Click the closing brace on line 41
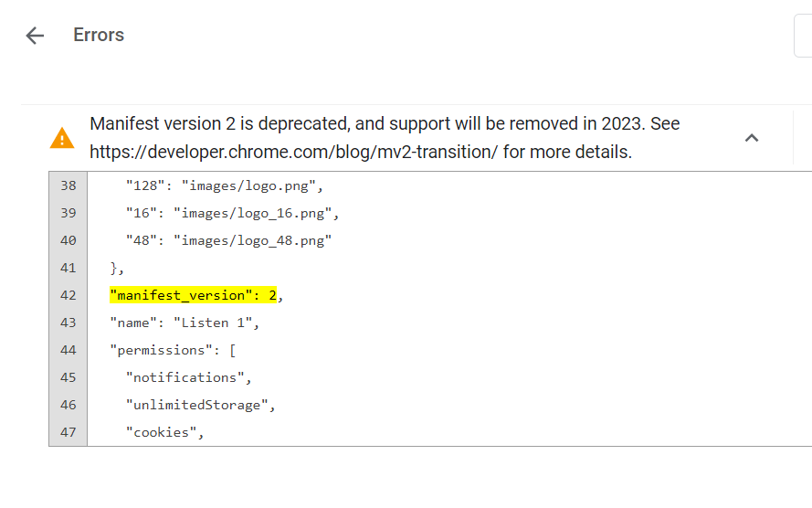The image size is (812, 508). (x=117, y=268)
